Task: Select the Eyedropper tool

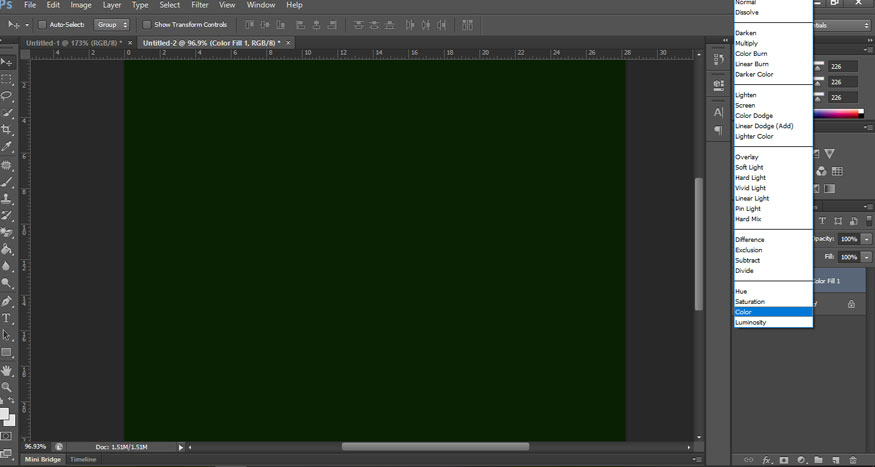Action: (7, 147)
